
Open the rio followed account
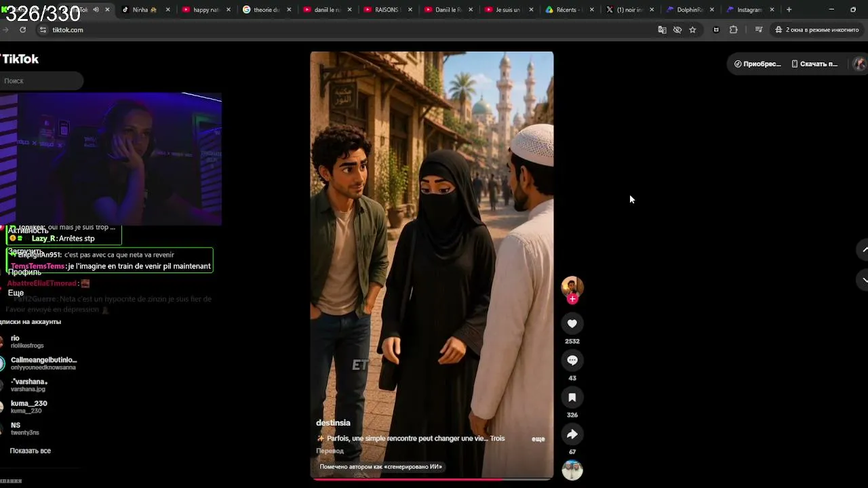27,342
